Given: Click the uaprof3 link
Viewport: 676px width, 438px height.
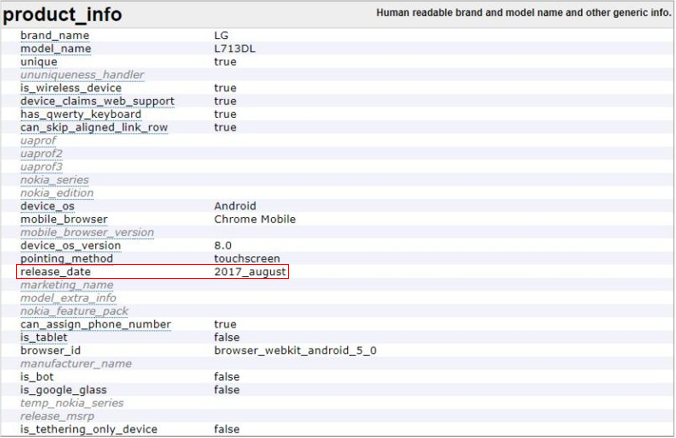Looking at the screenshot, I should click(x=41, y=167).
